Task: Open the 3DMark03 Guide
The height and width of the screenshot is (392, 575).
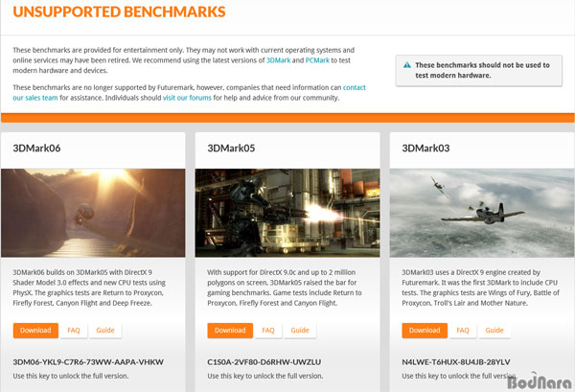Action: [494, 331]
